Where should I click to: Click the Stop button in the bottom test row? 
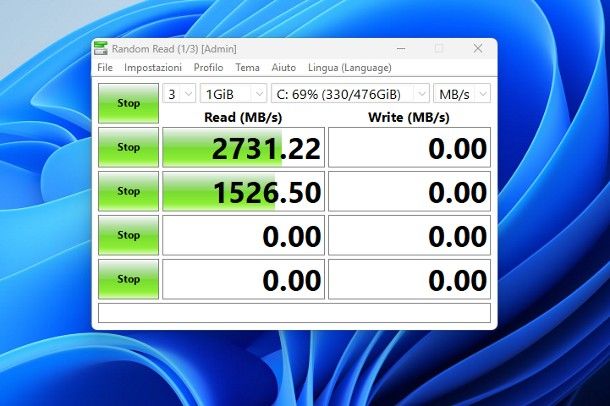[128, 279]
